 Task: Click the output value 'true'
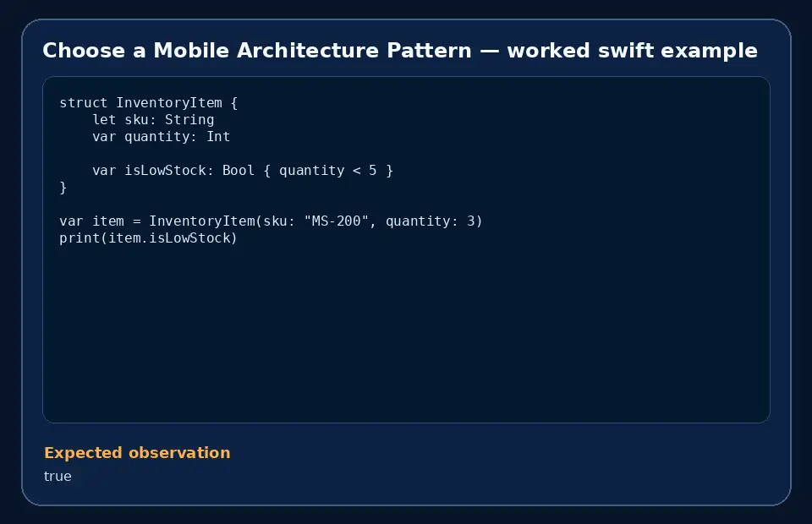coord(58,477)
